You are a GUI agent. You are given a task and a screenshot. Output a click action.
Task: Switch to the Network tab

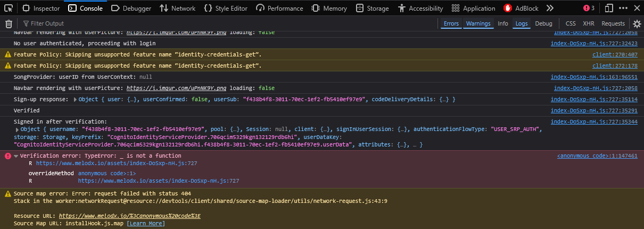point(177,8)
